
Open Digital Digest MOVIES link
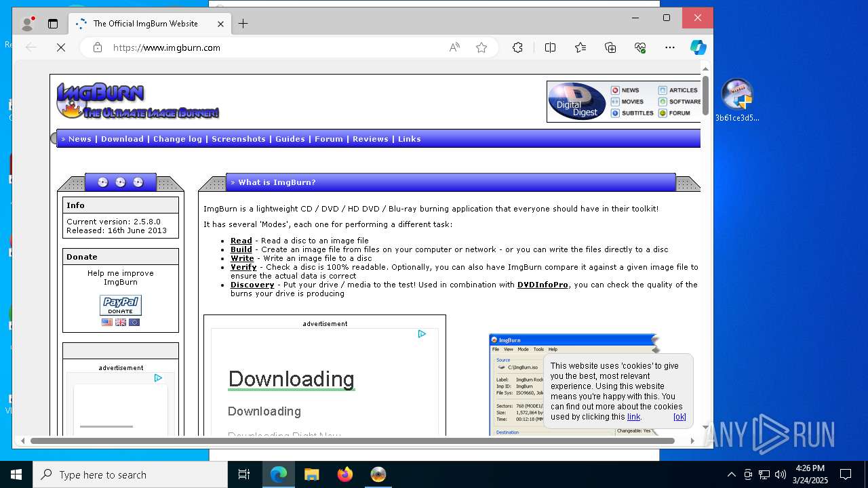click(x=627, y=102)
